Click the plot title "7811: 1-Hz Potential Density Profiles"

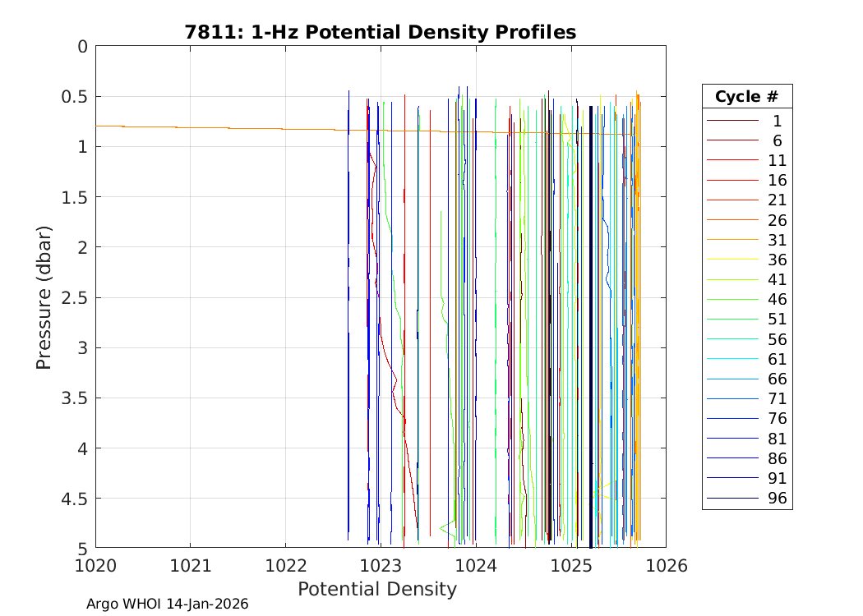(380, 32)
